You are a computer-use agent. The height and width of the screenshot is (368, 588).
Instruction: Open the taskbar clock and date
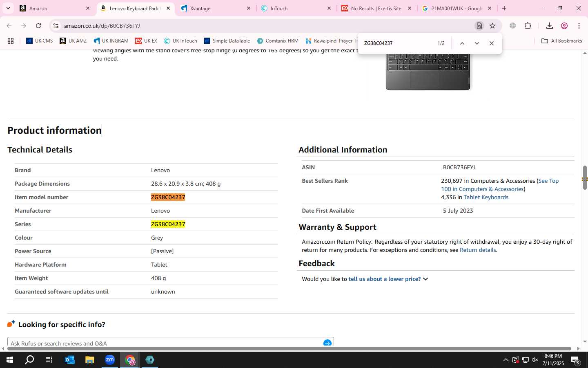553,360
